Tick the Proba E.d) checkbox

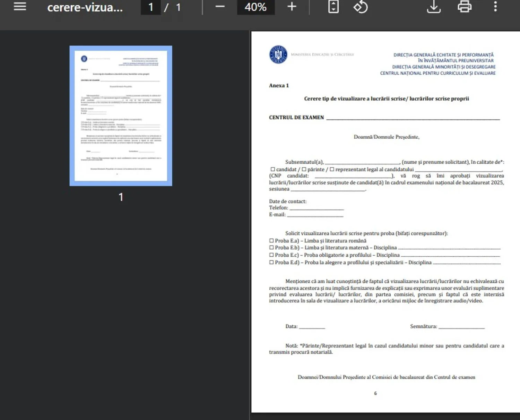(271, 262)
